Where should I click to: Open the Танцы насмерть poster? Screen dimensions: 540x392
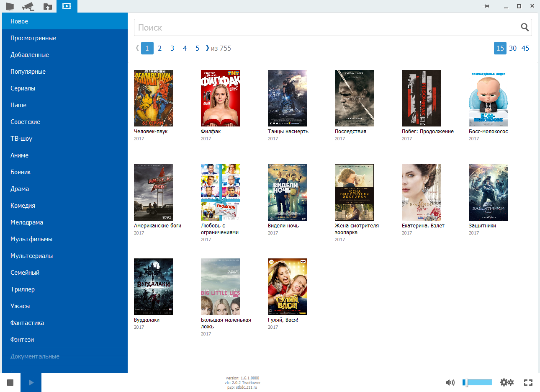(x=287, y=98)
